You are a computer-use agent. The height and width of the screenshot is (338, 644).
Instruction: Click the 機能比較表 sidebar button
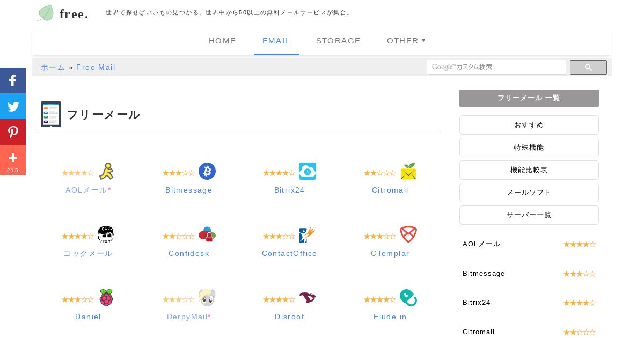click(529, 170)
